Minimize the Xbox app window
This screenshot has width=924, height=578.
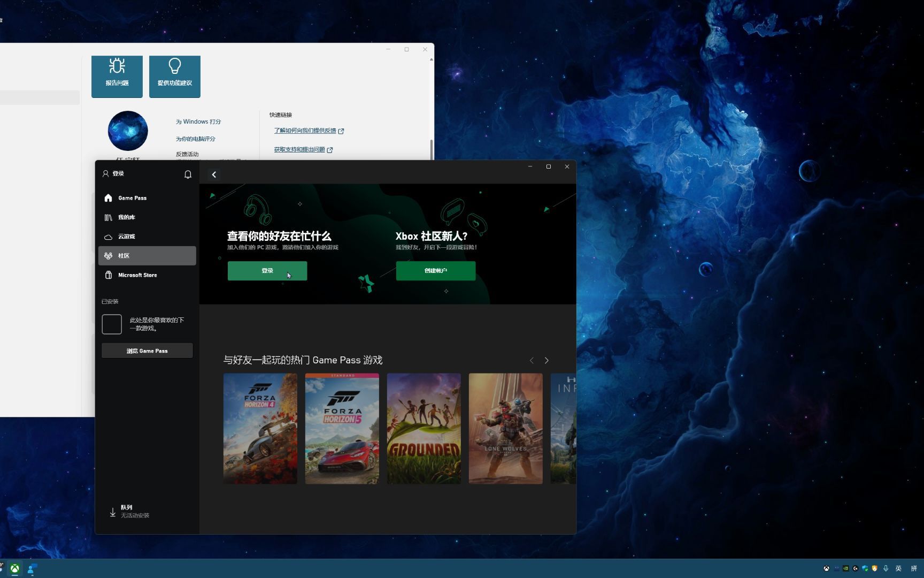[530, 166]
